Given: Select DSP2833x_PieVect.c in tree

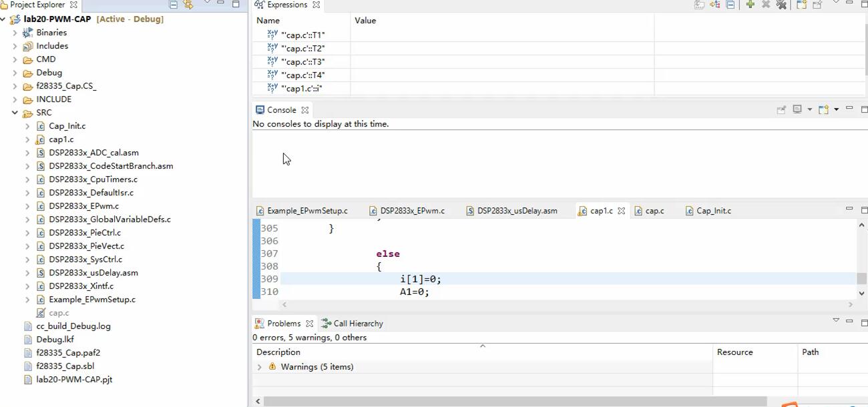Looking at the screenshot, I should coord(86,246).
